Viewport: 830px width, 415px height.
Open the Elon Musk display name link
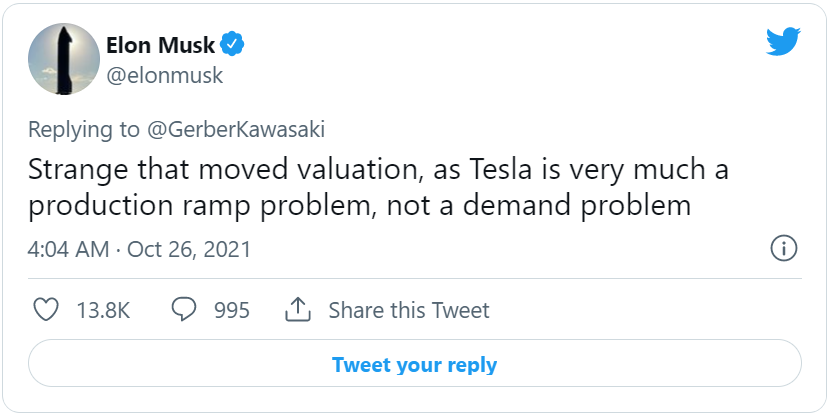[161, 45]
